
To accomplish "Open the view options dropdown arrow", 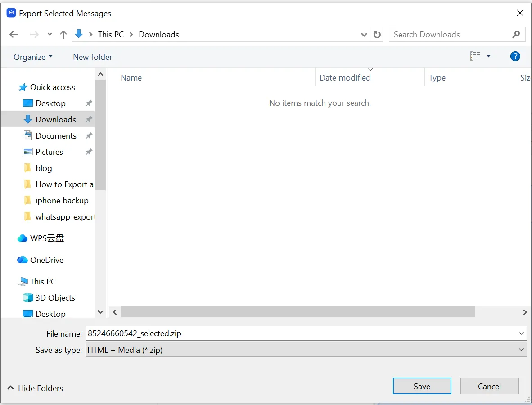I will pos(489,56).
